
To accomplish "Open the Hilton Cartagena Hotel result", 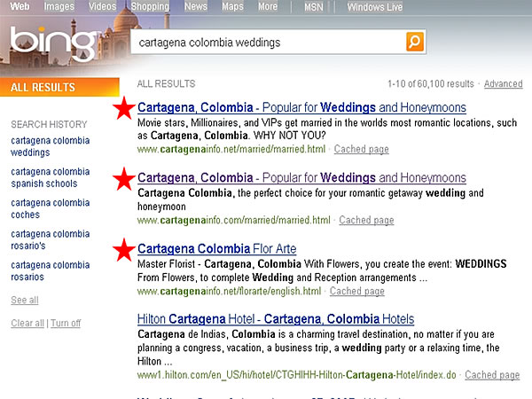I will pyautogui.click(x=276, y=318).
